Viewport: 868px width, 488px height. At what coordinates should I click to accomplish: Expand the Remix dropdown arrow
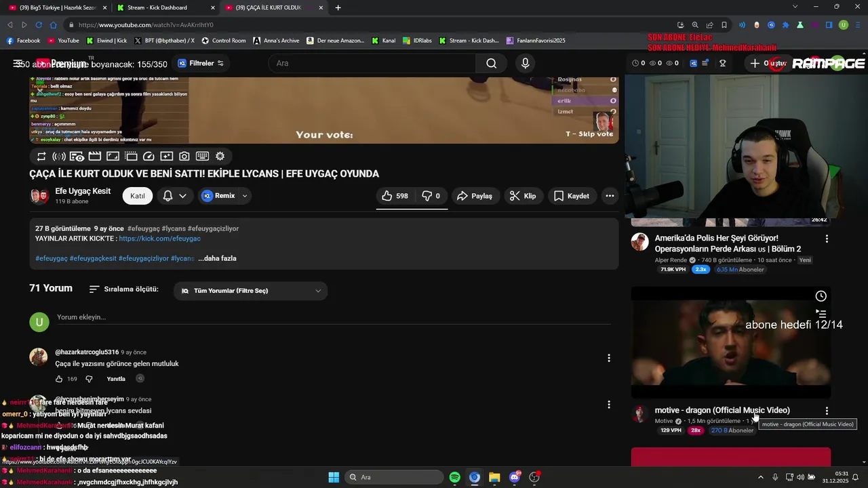coord(245,196)
